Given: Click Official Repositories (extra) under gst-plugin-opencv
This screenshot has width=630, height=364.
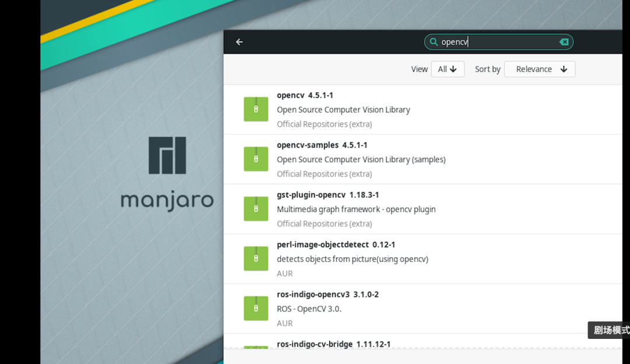Looking at the screenshot, I should click(324, 224).
